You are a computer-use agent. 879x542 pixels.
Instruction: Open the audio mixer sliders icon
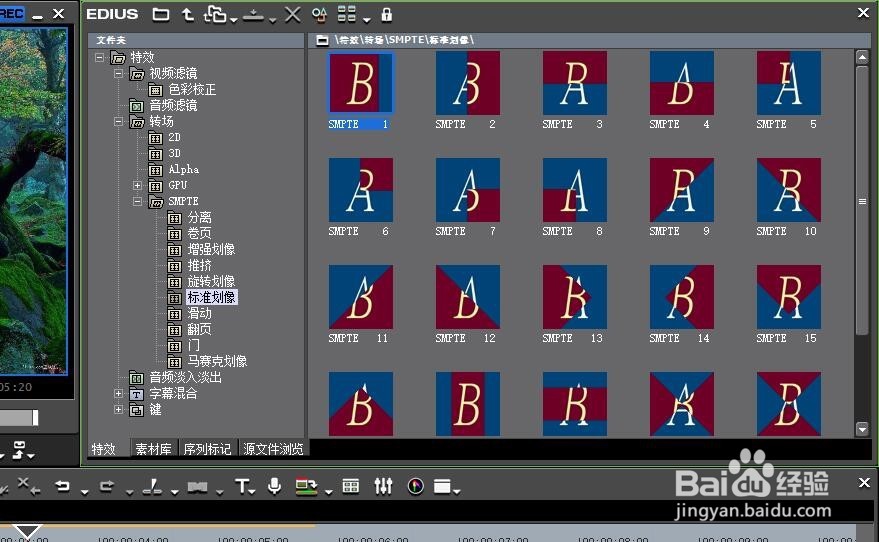click(383, 486)
